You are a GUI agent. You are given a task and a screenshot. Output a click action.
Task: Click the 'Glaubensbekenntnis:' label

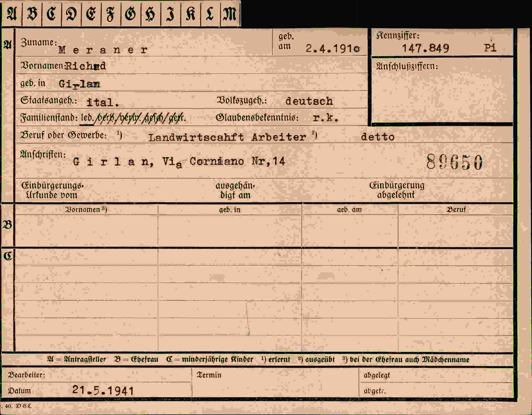(x=257, y=118)
